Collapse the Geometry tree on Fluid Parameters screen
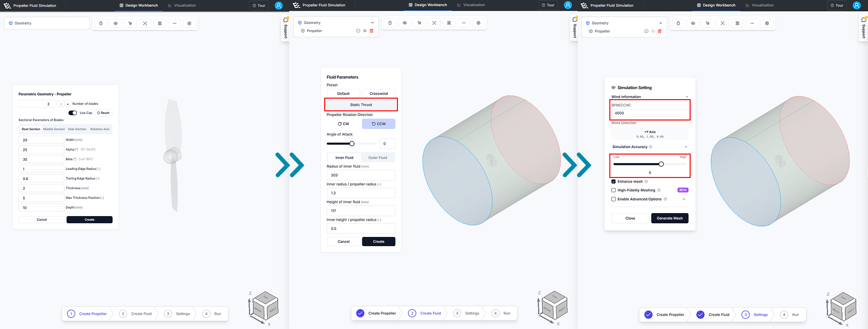868x329 pixels. 373,23
